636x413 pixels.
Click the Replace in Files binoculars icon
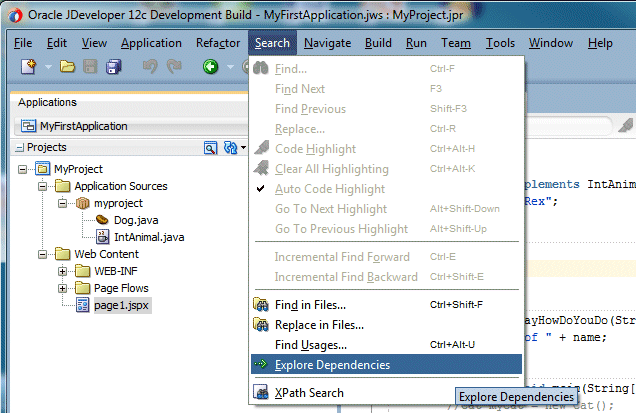pos(261,325)
